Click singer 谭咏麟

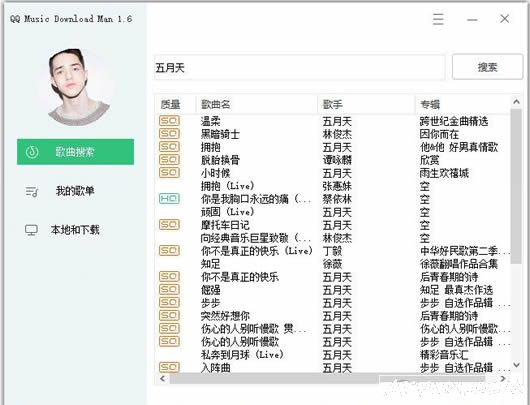[x=337, y=160]
